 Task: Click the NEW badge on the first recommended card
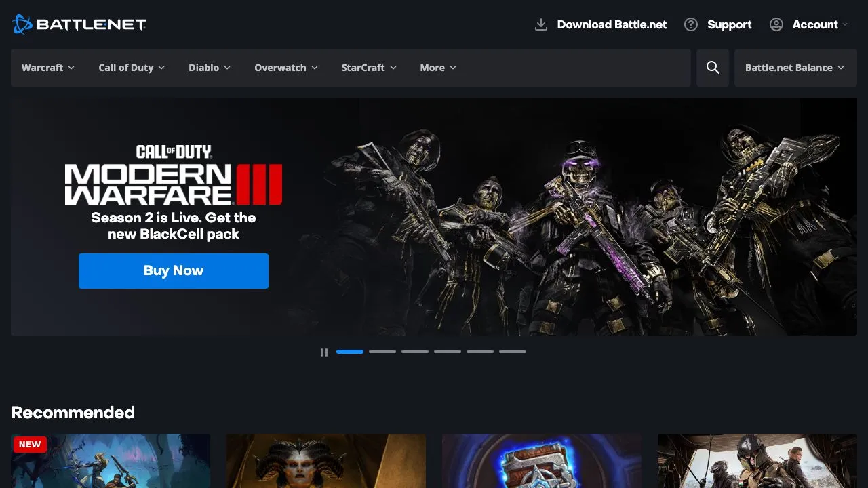click(30, 445)
